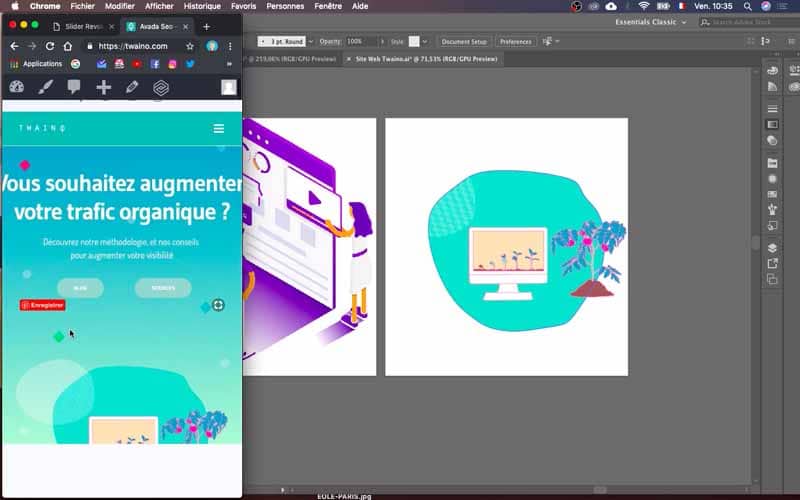Viewport: 800px width, 500px height.
Task: Reload the page in Chrome
Action: coord(50,46)
